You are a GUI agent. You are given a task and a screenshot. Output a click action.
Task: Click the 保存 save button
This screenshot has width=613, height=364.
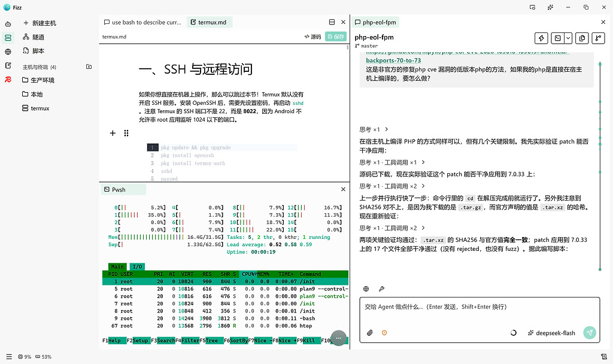pos(336,37)
